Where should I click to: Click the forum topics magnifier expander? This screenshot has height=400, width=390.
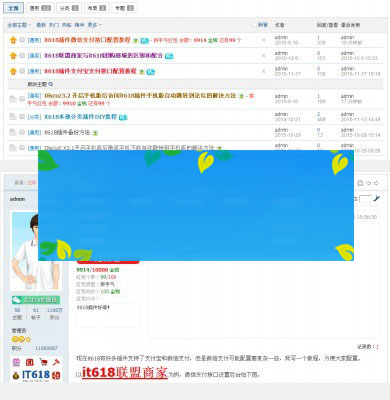(x=51, y=84)
